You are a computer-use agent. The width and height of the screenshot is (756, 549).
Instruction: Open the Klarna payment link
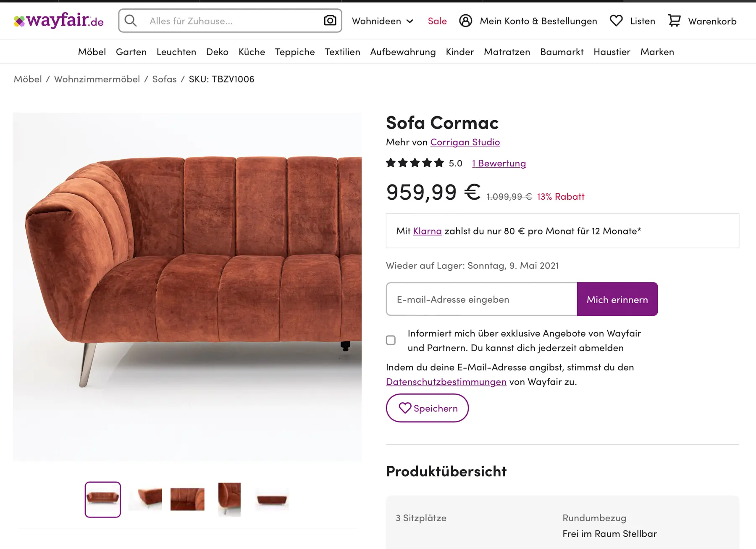click(x=427, y=230)
